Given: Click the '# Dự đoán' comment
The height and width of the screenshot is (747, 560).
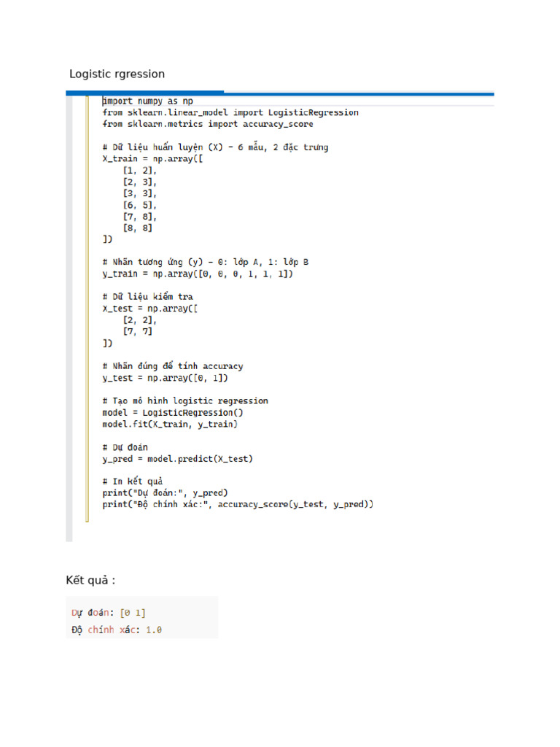Looking at the screenshot, I should point(125,447).
